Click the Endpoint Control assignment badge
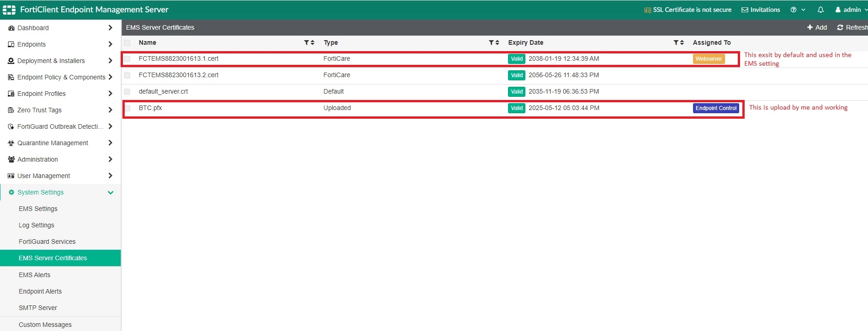The image size is (868, 331). click(x=716, y=108)
